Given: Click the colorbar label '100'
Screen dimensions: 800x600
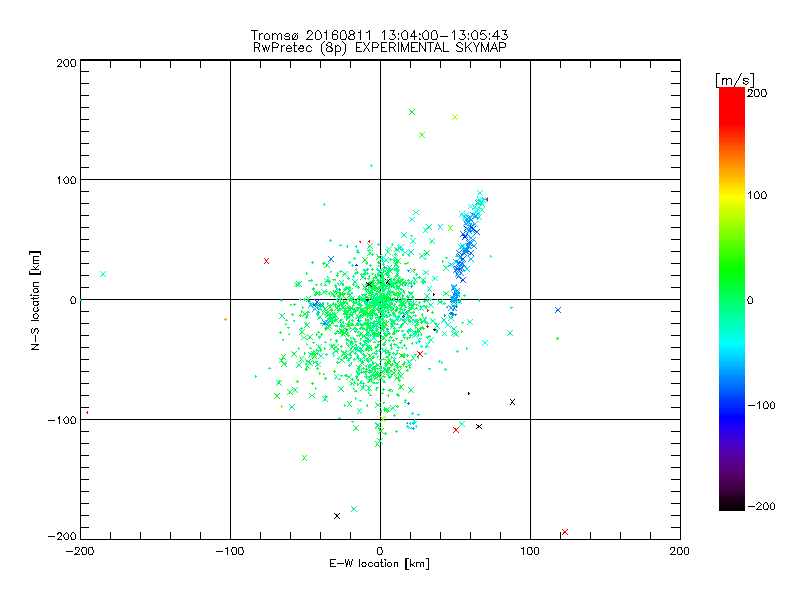Looking at the screenshot, I should pyautogui.click(x=757, y=195).
